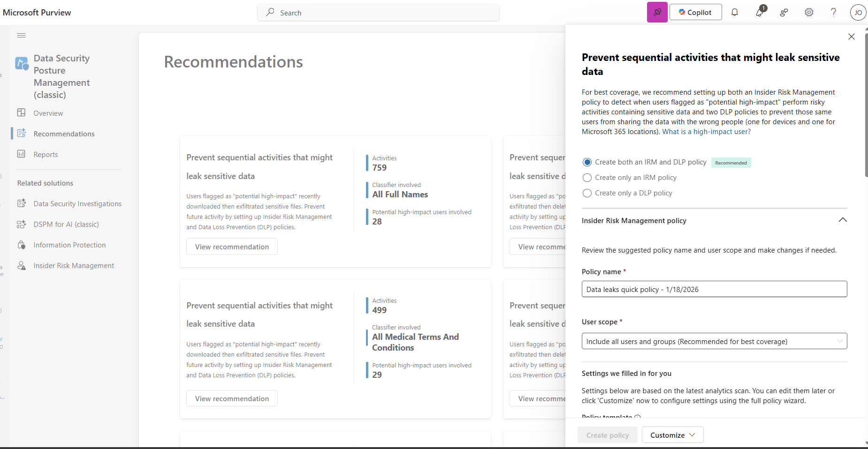Image resolution: width=868 pixels, height=449 pixels.
Task: Open the notifications bell
Action: (x=735, y=12)
